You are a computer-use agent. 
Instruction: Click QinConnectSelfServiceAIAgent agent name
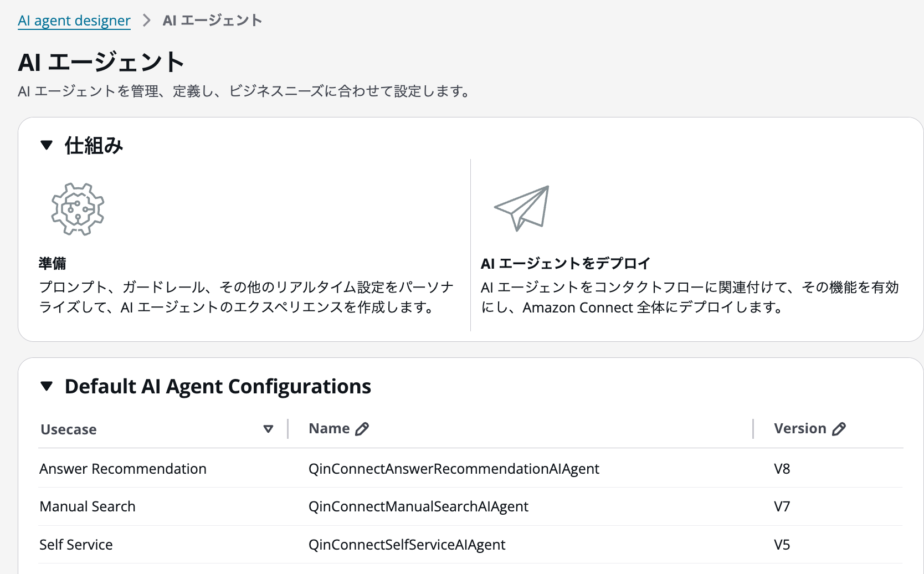pyautogui.click(x=406, y=544)
